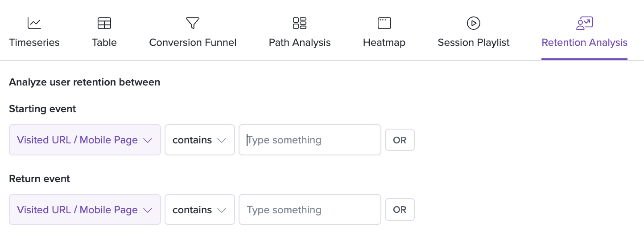The width and height of the screenshot is (644, 236).
Task: Select the Path Analysis tab label
Action: pyautogui.click(x=300, y=43)
